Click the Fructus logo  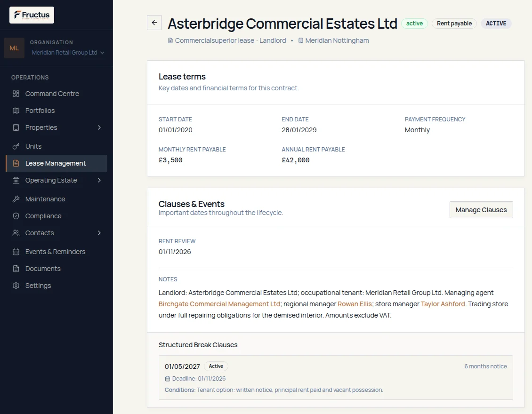[x=32, y=15]
